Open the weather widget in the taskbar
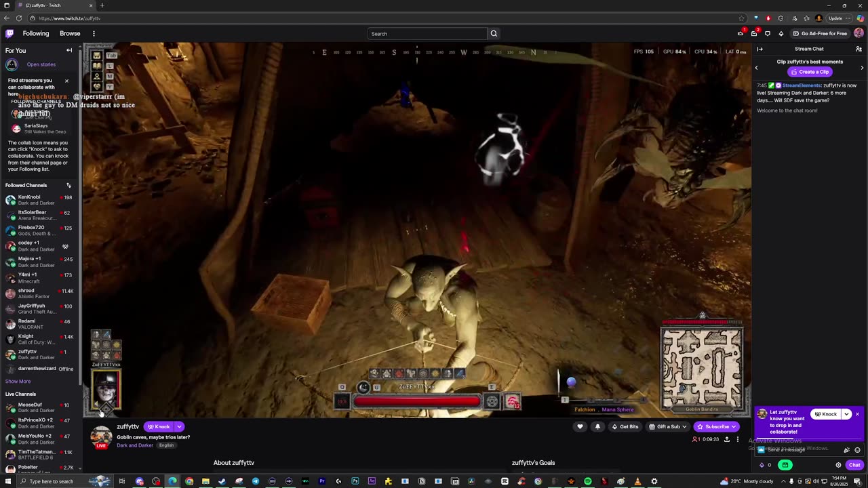 pyautogui.click(x=747, y=481)
